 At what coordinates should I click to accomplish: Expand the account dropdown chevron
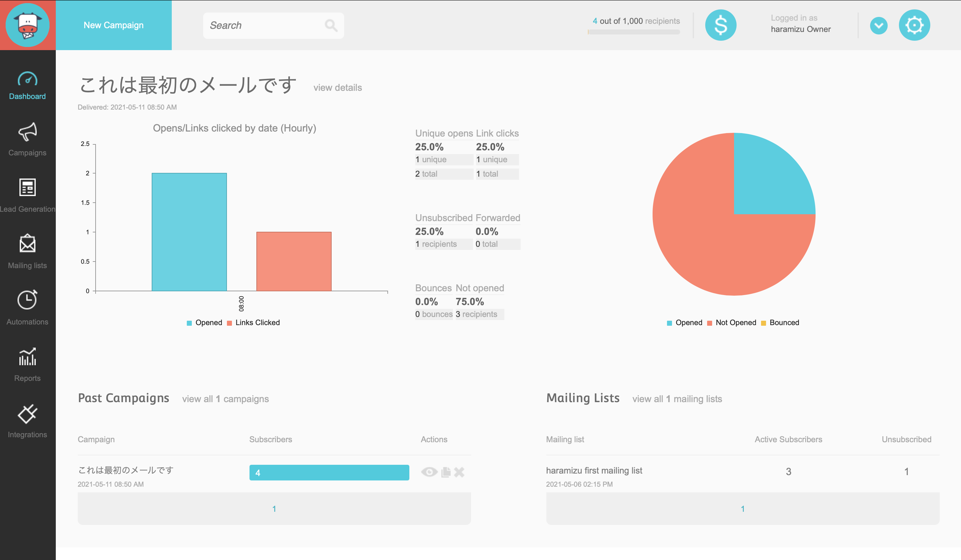(x=879, y=25)
